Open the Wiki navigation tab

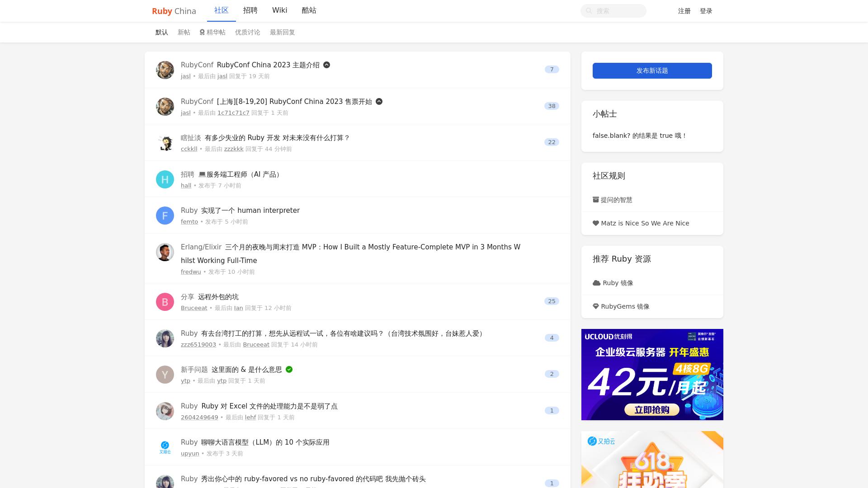[x=279, y=10]
